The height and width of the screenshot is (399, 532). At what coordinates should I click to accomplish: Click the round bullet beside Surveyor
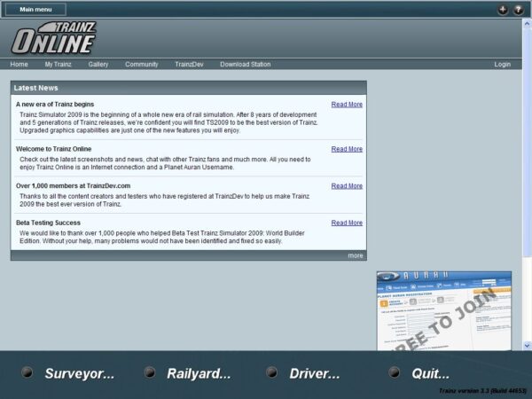[x=27, y=372]
